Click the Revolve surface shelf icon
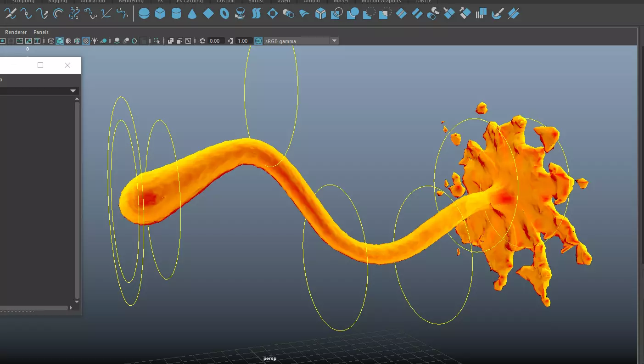The height and width of the screenshot is (364, 644). (240, 14)
